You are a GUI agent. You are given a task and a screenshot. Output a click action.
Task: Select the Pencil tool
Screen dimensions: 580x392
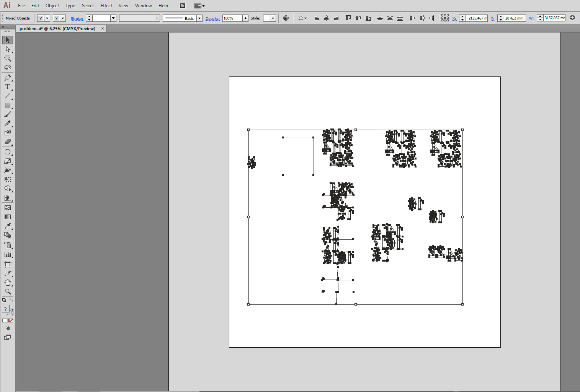[x=8, y=124]
